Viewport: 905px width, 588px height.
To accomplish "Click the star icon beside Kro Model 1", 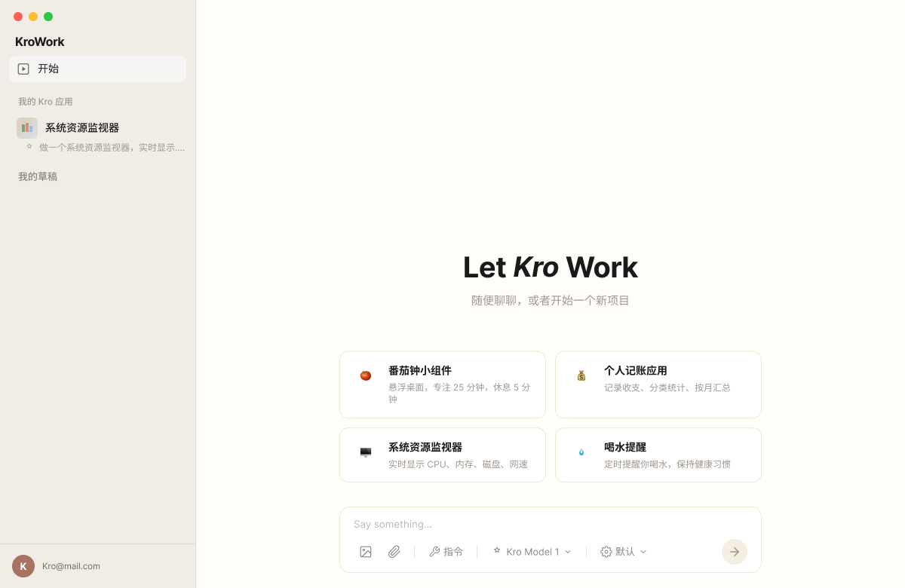I will point(496,551).
